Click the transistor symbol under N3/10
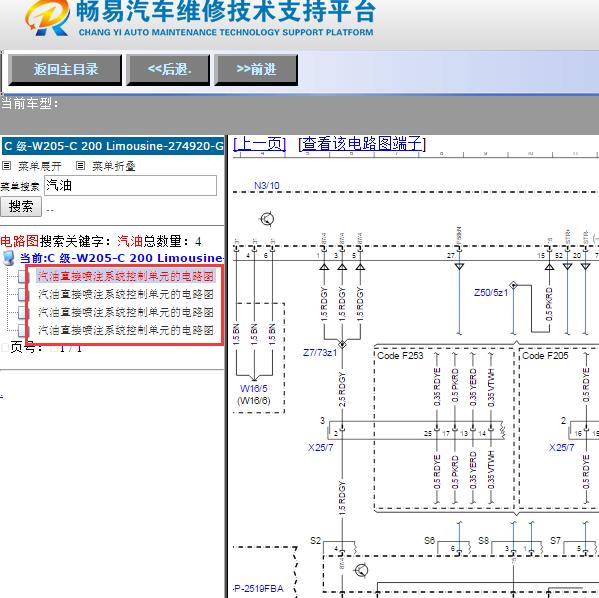Viewport: 599px width, 598px height. (267, 219)
